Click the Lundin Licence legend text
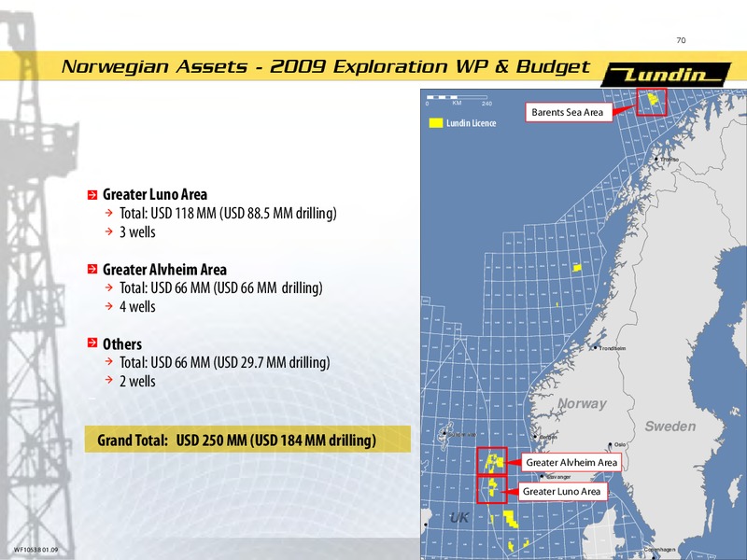 [472, 123]
